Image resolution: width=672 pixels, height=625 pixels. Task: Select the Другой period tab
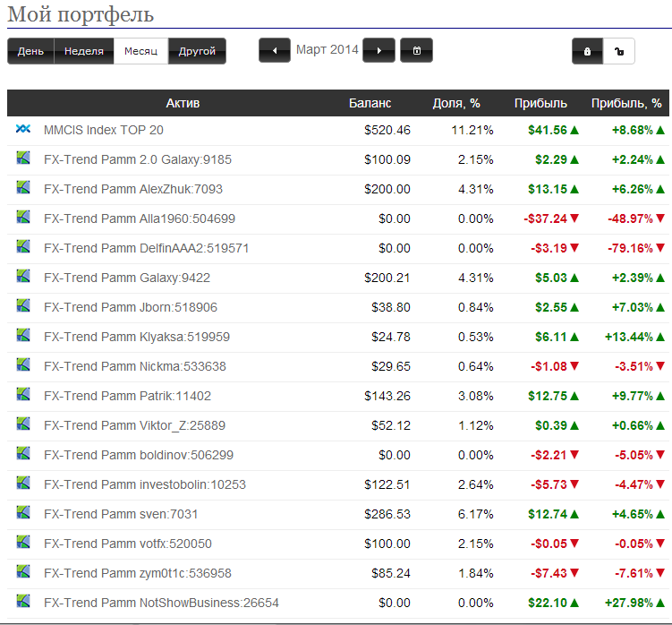pyautogui.click(x=197, y=51)
